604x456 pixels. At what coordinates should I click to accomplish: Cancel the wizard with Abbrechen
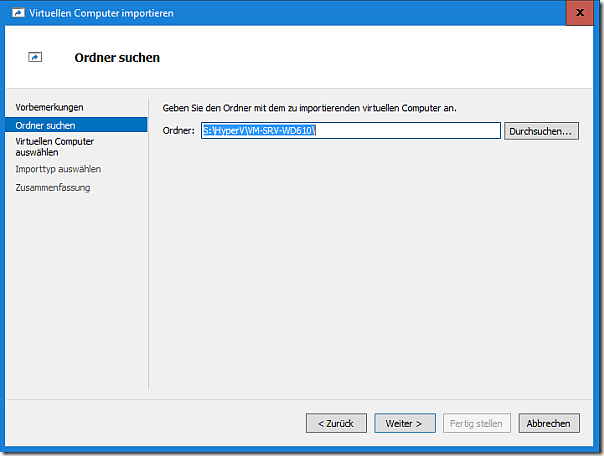coord(549,423)
